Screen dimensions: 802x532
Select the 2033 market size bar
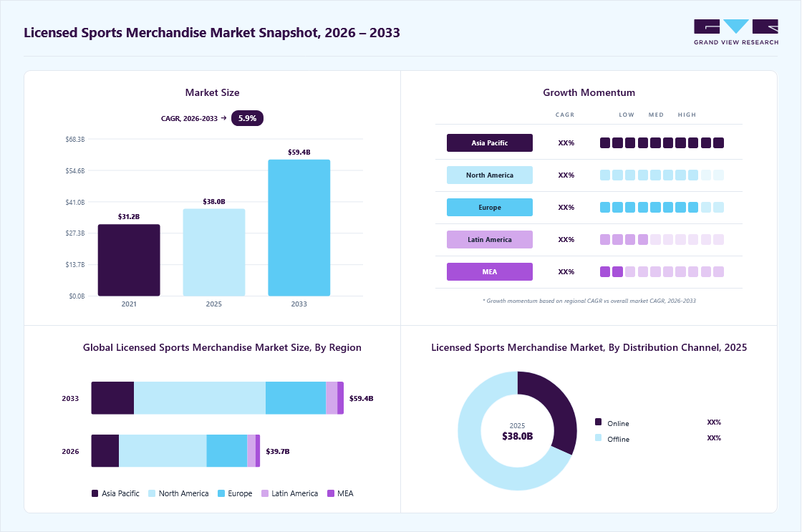pyautogui.click(x=299, y=228)
